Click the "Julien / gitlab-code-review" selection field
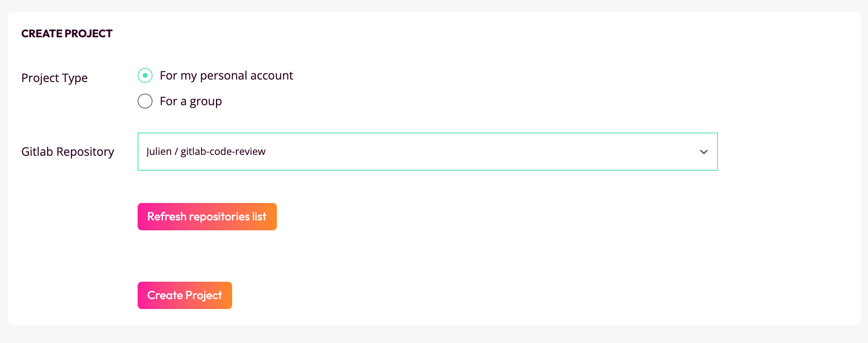The width and height of the screenshot is (868, 343). (x=427, y=152)
